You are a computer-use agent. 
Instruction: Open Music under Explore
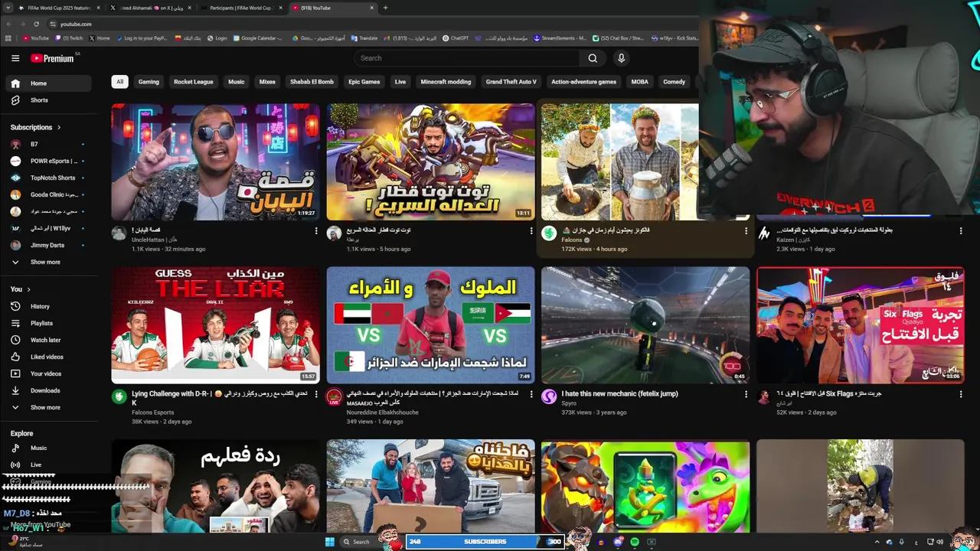(x=48, y=448)
